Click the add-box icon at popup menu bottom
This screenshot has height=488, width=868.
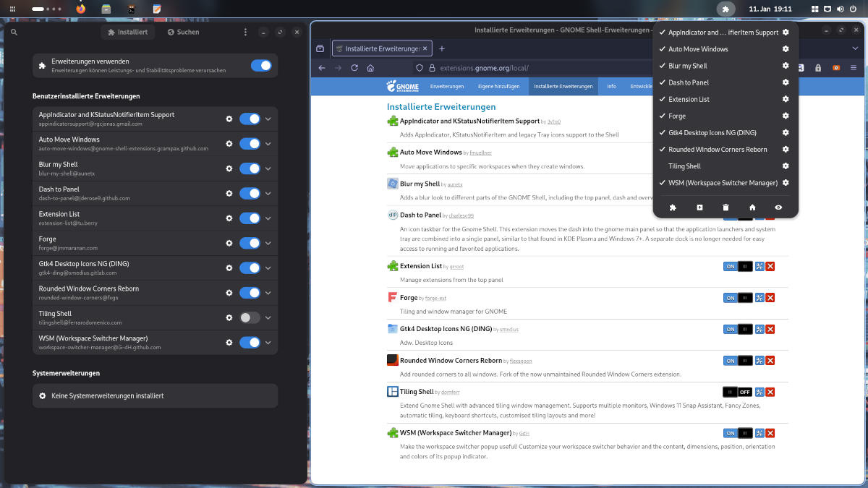699,207
